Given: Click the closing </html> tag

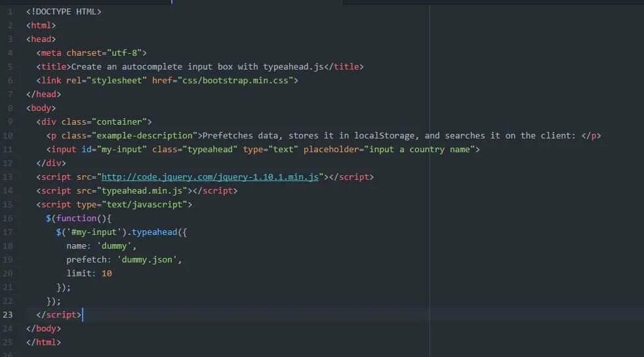Looking at the screenshot, I should point(43,342).
